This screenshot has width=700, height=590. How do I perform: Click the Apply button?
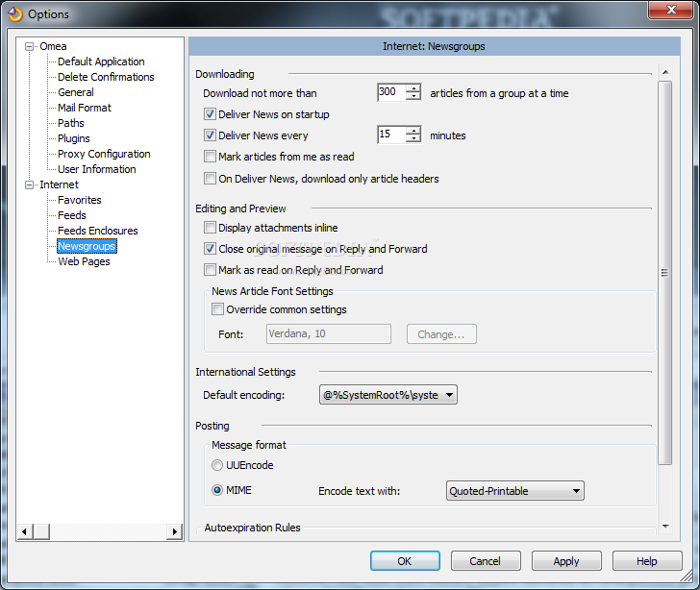point(566,561)
